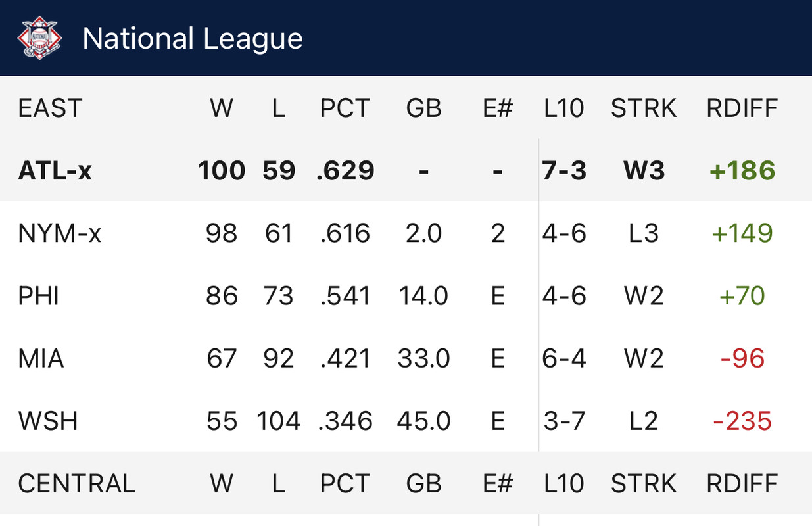Screen dimensions: 812x526
Task: Tap the East STRK column header
Action: point(644,108)
